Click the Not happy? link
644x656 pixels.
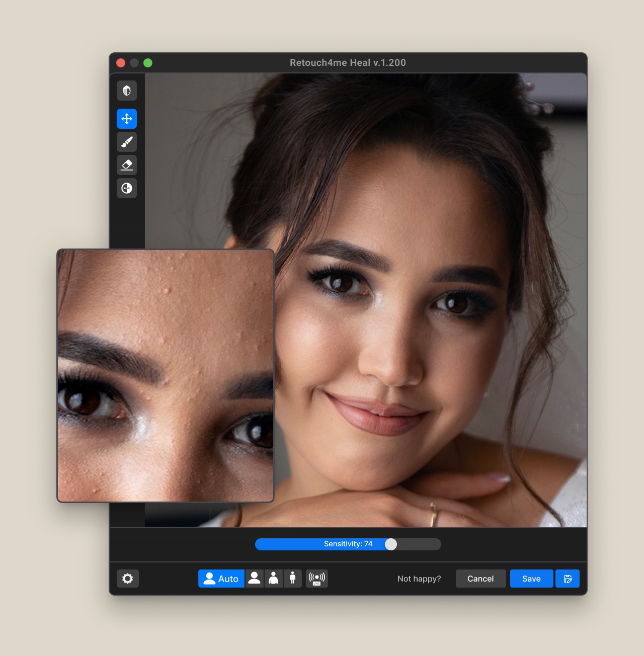tap(419, 579)
